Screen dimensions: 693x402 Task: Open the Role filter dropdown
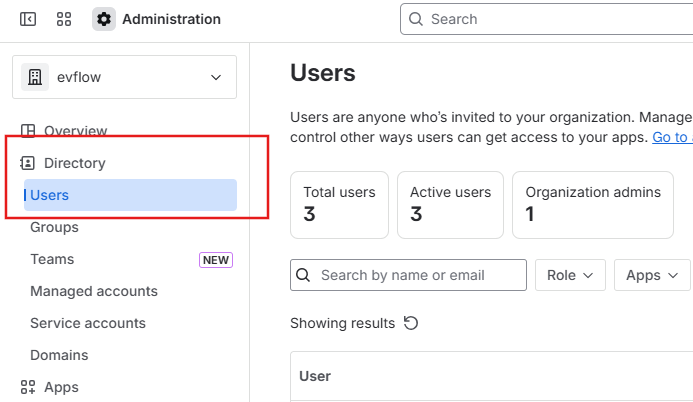(570, 275)
